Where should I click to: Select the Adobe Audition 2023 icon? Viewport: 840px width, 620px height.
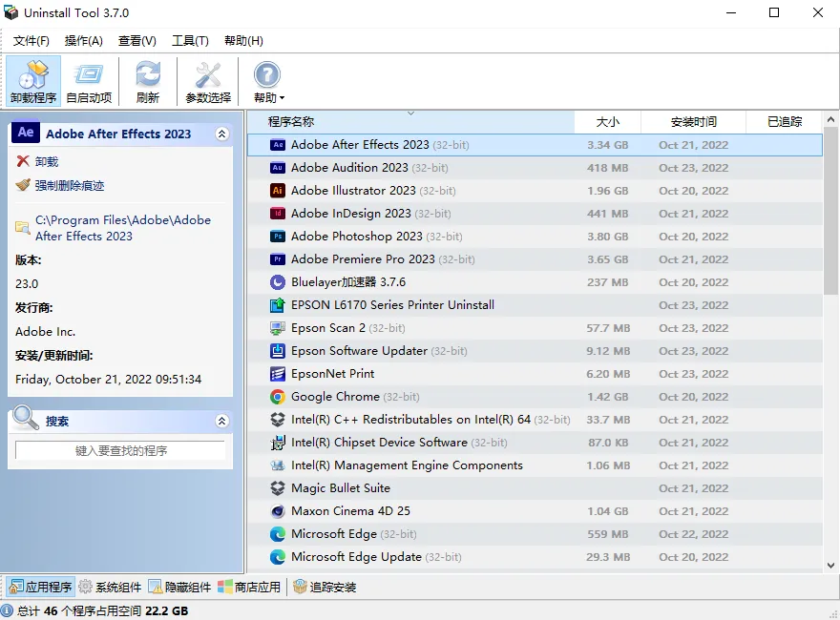pos(278,168)
